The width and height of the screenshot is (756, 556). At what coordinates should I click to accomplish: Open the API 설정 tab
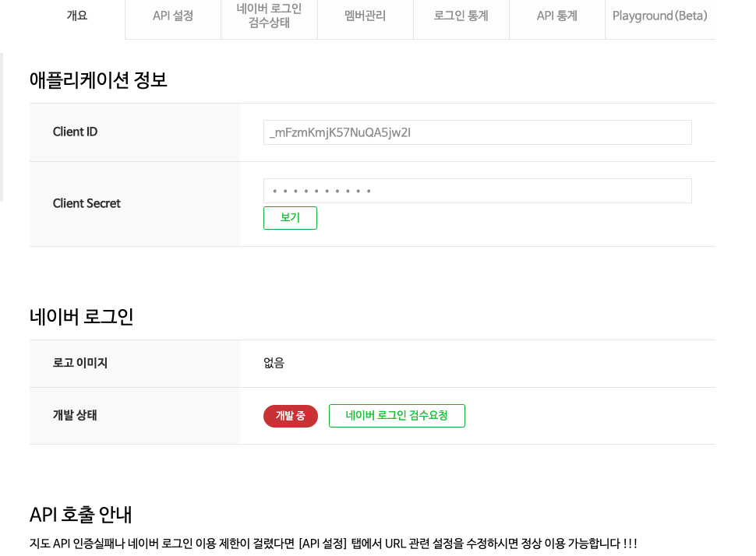(x=173, y=16)
